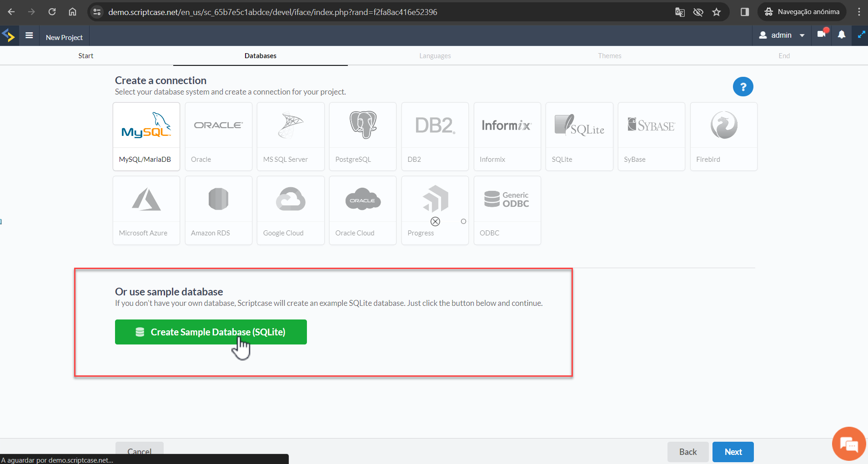Click the third-party cookies blocked eye icon
Viewport: 868px width, 464px height.
(x=698, y=12)
